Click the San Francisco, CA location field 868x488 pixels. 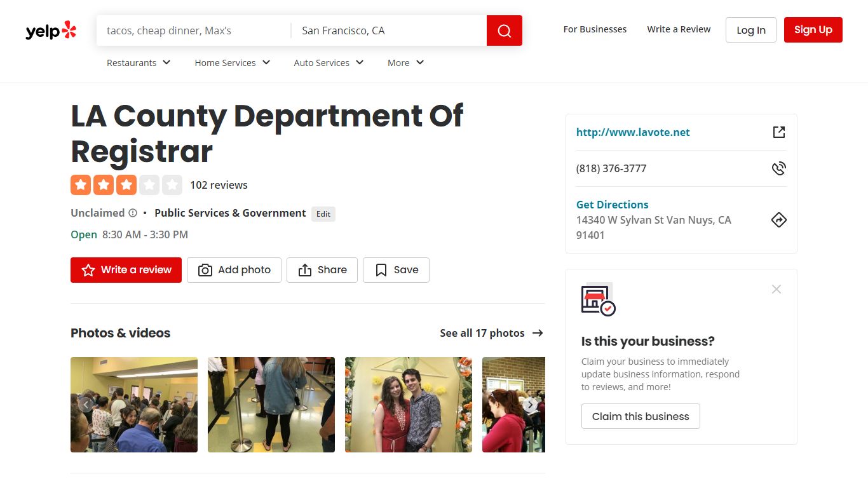(389, 30)
